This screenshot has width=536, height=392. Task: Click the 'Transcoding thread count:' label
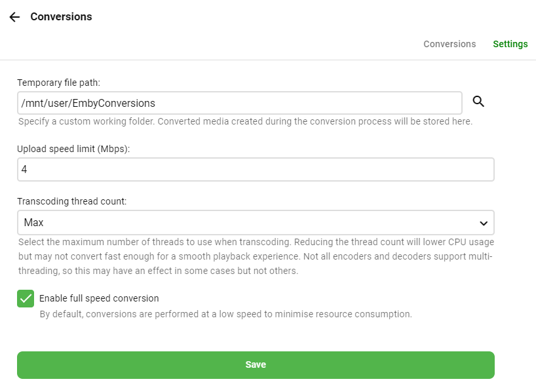pos(71,201)
